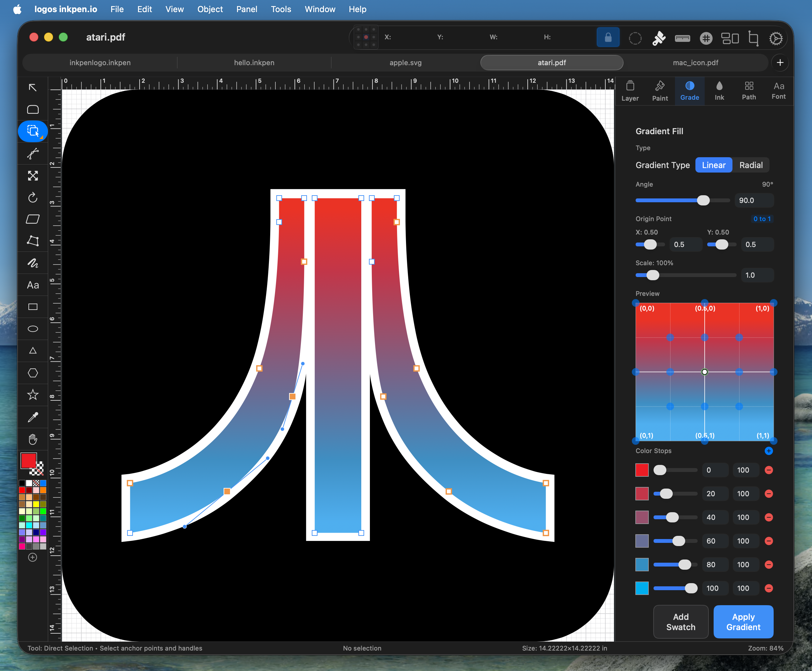Switch gradient type to Radial
812x671 pixels.
[751, 165]
